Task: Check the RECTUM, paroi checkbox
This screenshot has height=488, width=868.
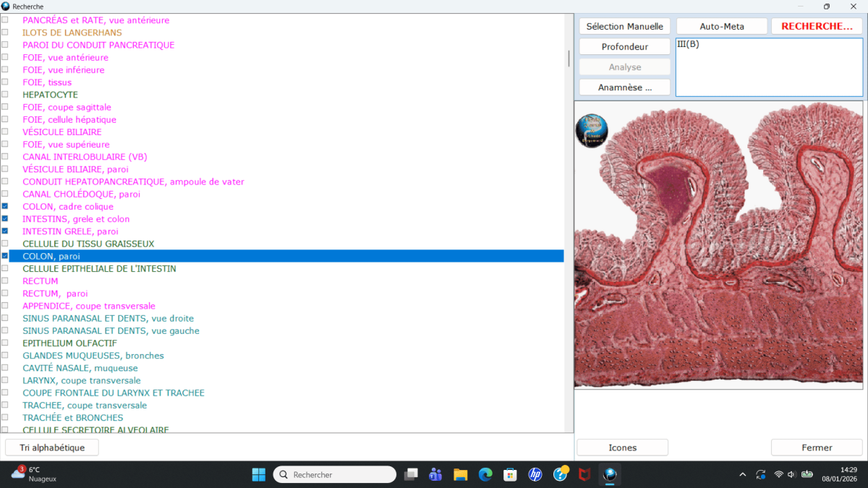Action: coord(5,294)
